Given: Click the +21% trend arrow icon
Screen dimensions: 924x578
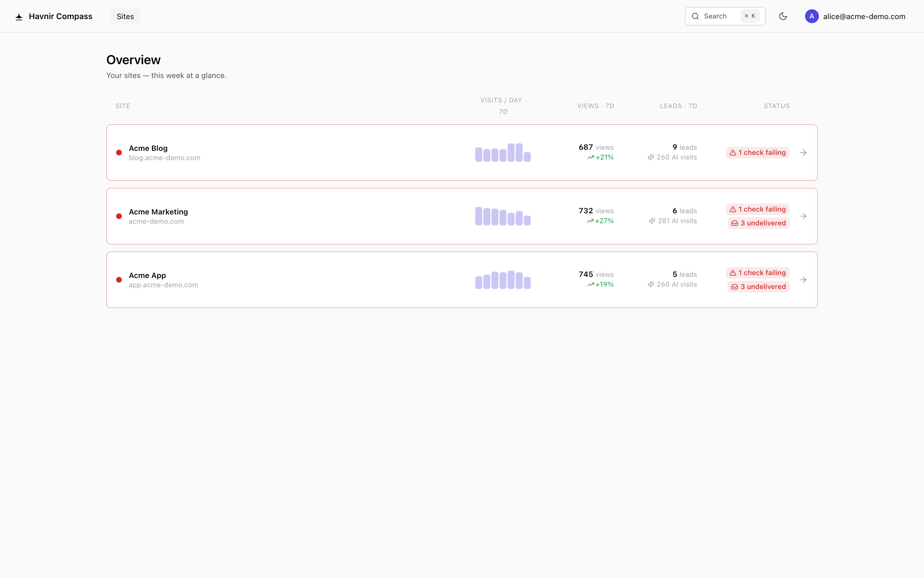Looking at the screenshot, I should [591, 158].
